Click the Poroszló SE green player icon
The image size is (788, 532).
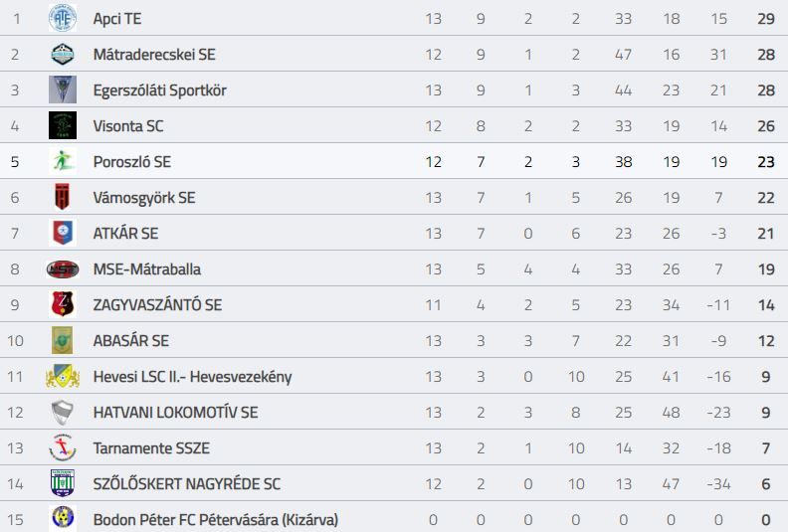pyautogui.click(x=63, y=161)
